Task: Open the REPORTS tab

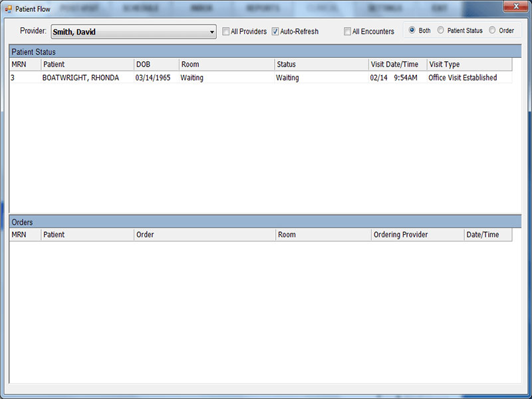Action: (x=263, y=8)
